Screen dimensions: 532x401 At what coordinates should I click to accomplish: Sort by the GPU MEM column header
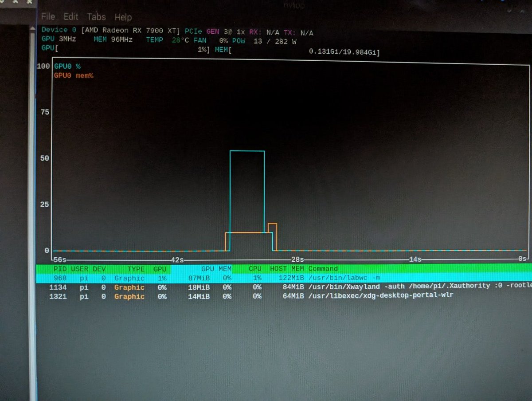pyautogui.click(x=216, y=268)
